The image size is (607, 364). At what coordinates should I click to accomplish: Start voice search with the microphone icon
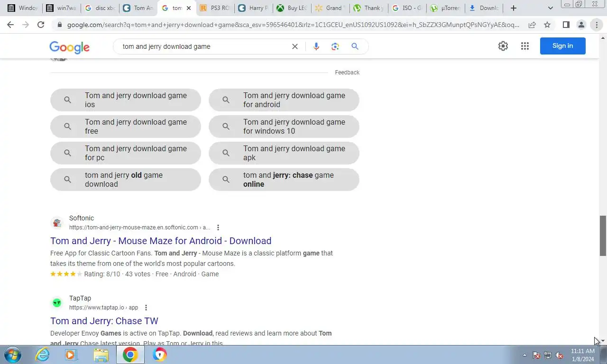[316, 46]
